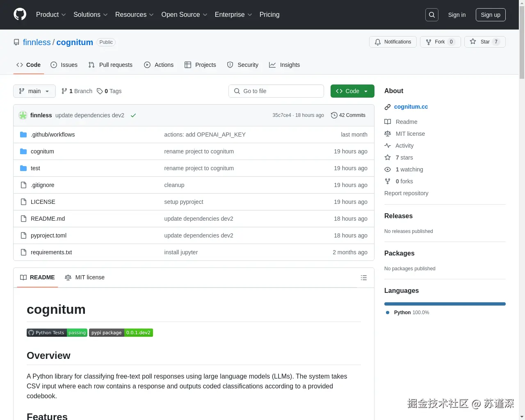Click the Notifications bell button
Screen dimensions: 525x420
(x=393, y=42)
